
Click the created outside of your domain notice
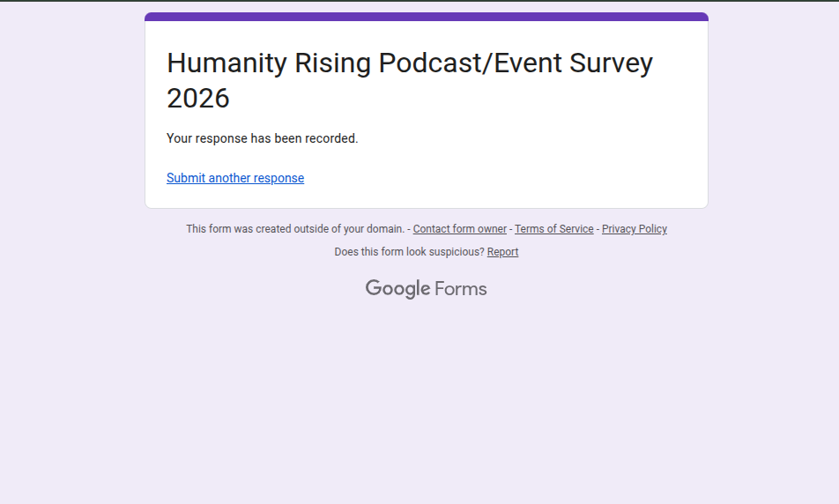[x=295, y=229]
